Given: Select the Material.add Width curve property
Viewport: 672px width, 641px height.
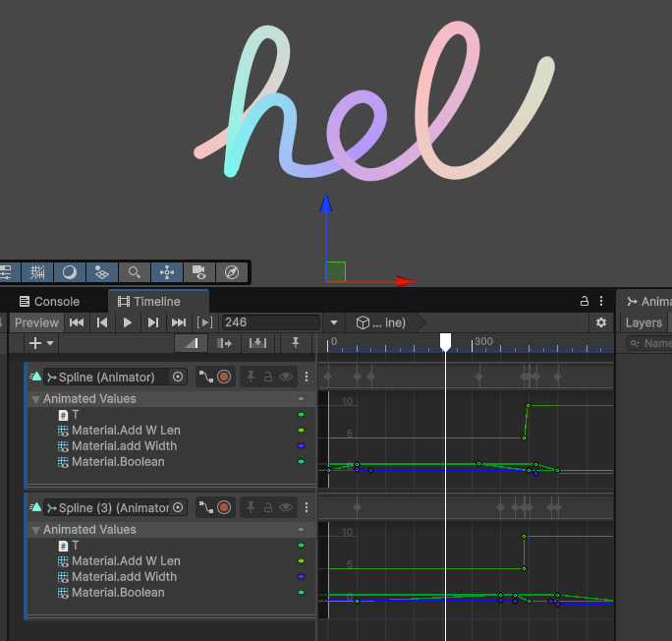Looking at the screenshot, I should (x=124, y=446).
